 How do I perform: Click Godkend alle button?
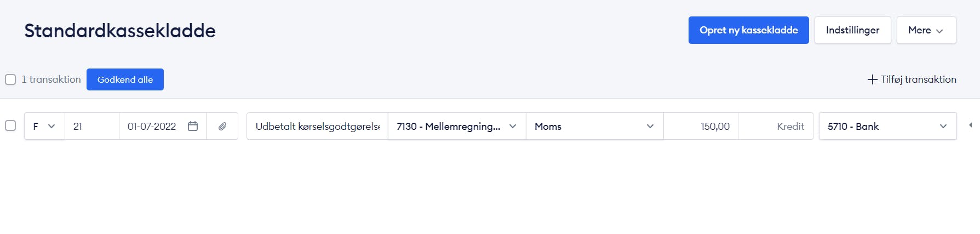(125, 79)
